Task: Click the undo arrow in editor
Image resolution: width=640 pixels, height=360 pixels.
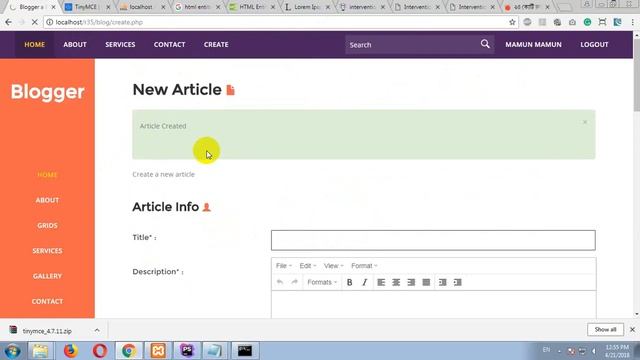Action: (280, 282)
